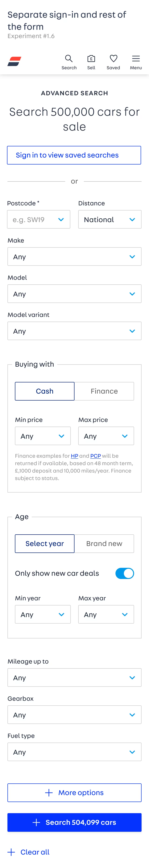Open the Sell icon in header
The height and width of the screenshot is (868, 149).
click(x=91, y=59)
